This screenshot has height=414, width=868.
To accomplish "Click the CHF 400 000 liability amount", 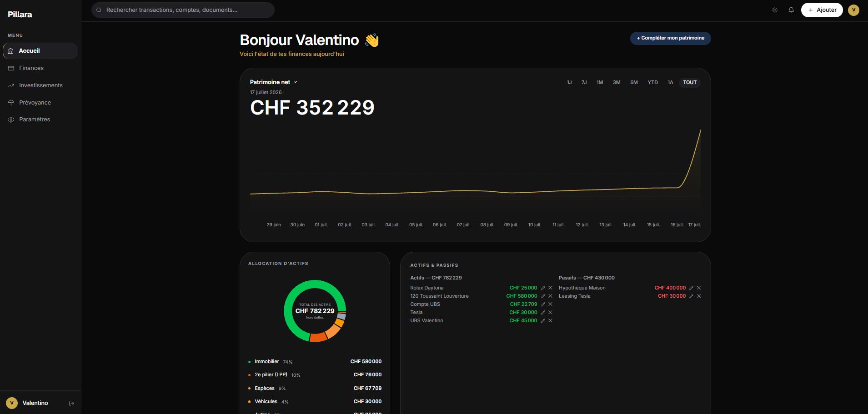I will point(670,288).
